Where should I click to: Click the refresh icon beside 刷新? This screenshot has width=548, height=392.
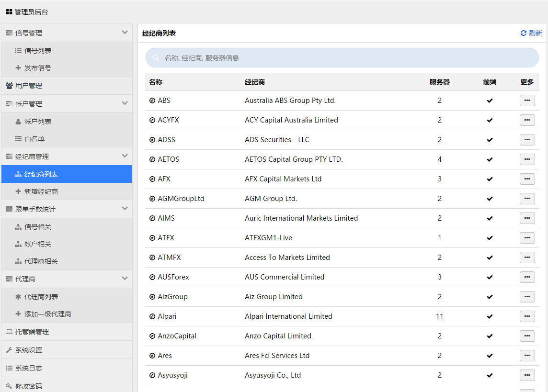[x=523, y=33]
